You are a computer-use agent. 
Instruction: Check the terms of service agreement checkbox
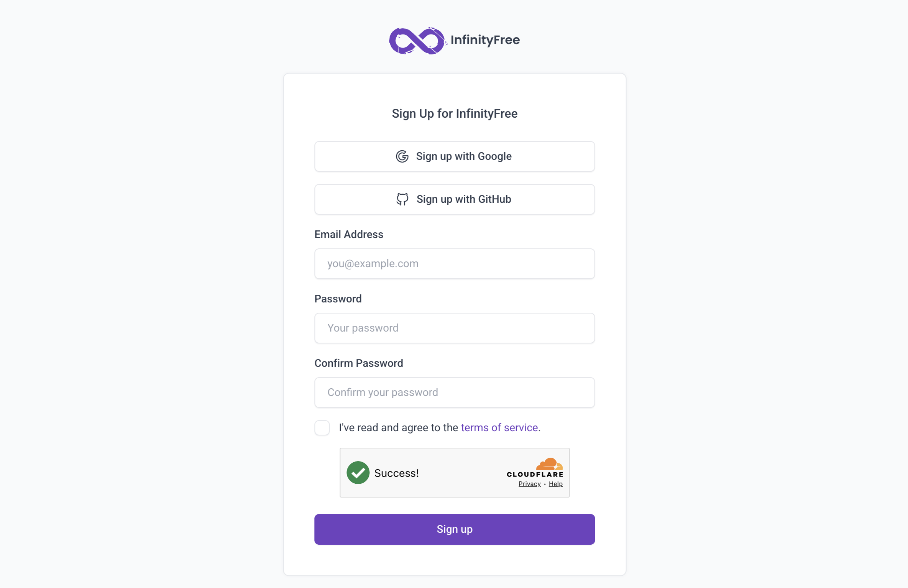[322, 427]
